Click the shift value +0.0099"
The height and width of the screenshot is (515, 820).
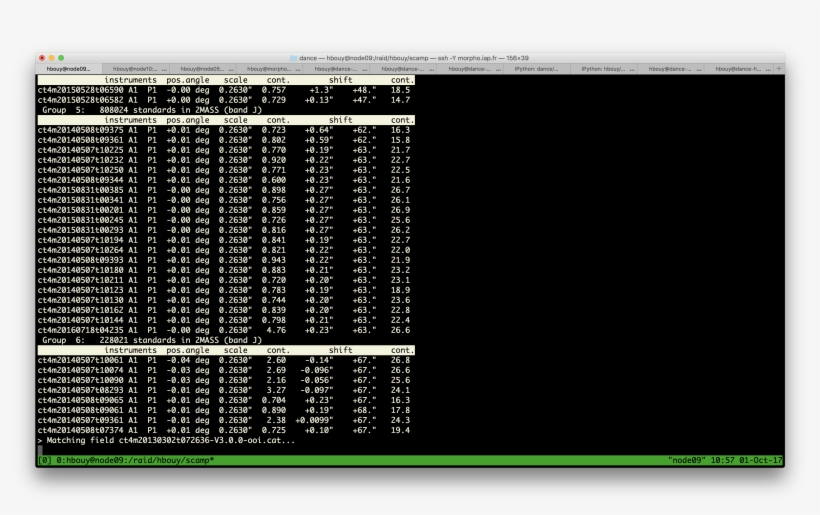314,420
